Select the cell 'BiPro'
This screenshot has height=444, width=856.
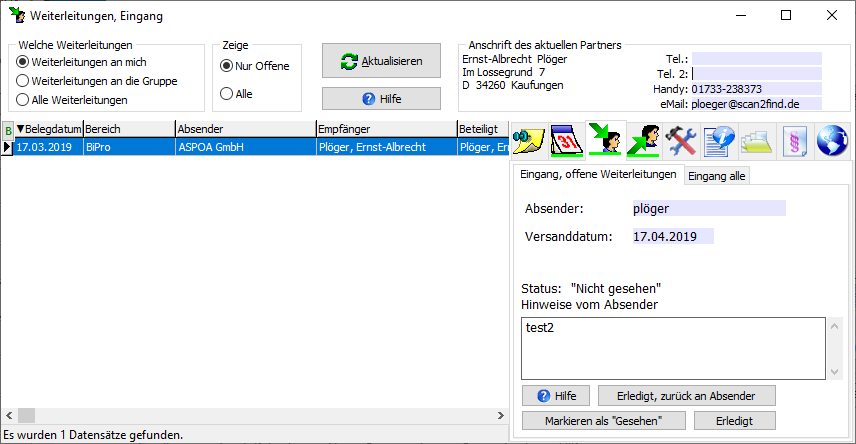(129, 147)
